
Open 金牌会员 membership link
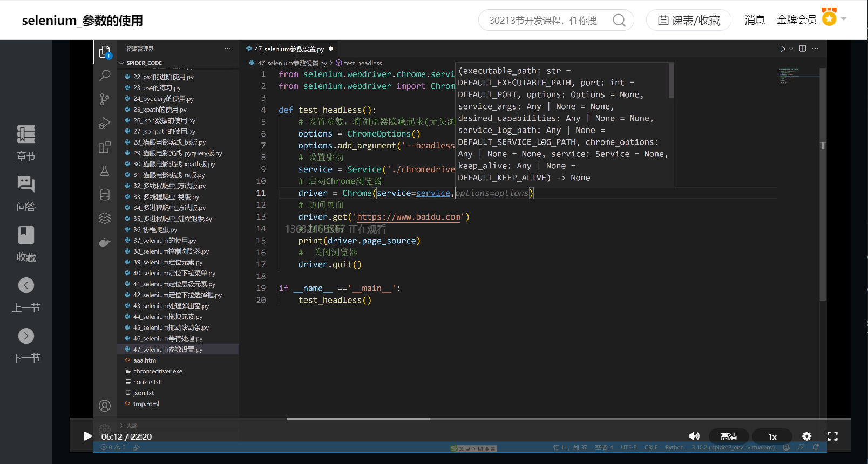pyautogui.click(x=797, y=20)
